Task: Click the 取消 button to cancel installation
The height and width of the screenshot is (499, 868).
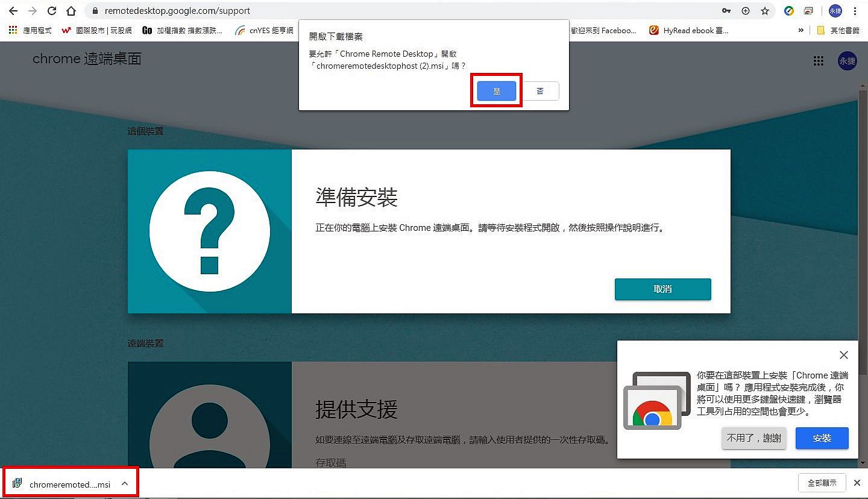Action: [663, 289]
